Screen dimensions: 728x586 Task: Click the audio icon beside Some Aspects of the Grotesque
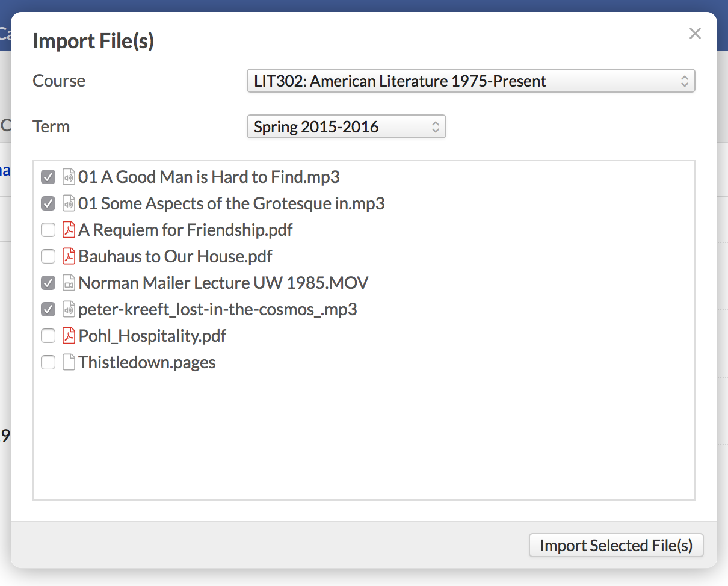coord(69,203)
